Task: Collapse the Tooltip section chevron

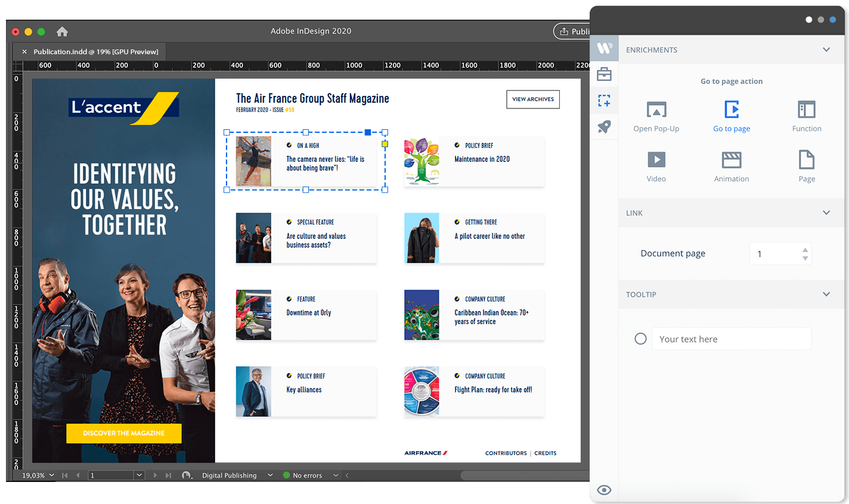Action: pos(826,294)
